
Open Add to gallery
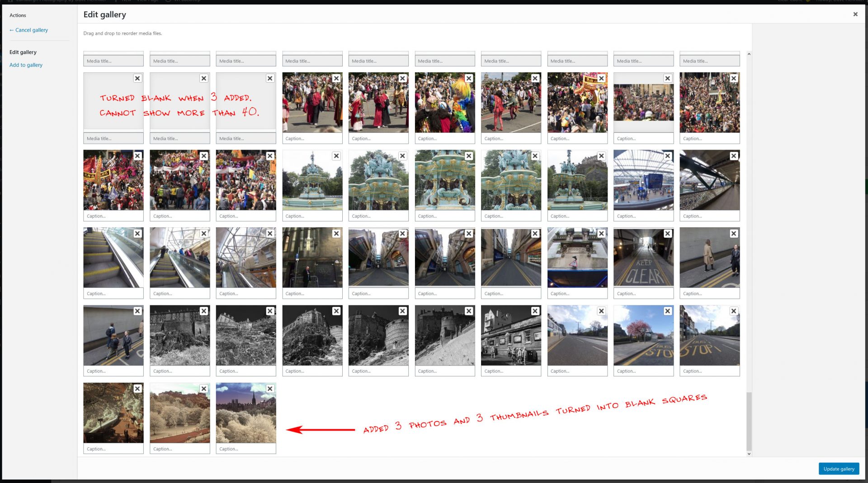(26, 65)
